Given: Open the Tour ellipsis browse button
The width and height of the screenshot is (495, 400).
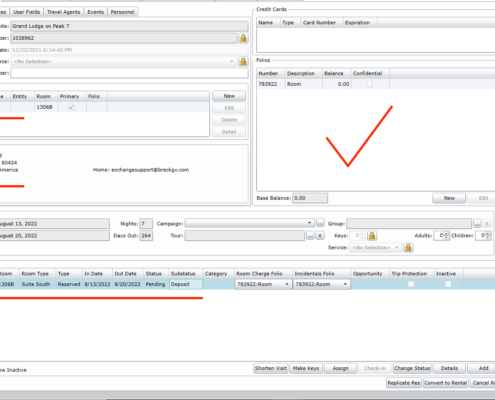Looking at the screenshot, I should click(310, 236).
